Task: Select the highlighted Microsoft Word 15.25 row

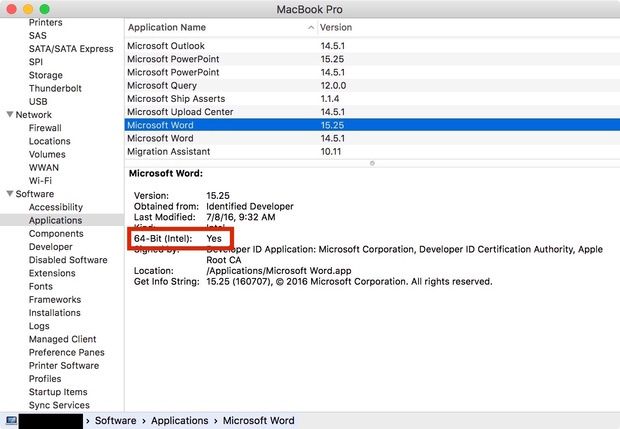Action: [372, 125]
